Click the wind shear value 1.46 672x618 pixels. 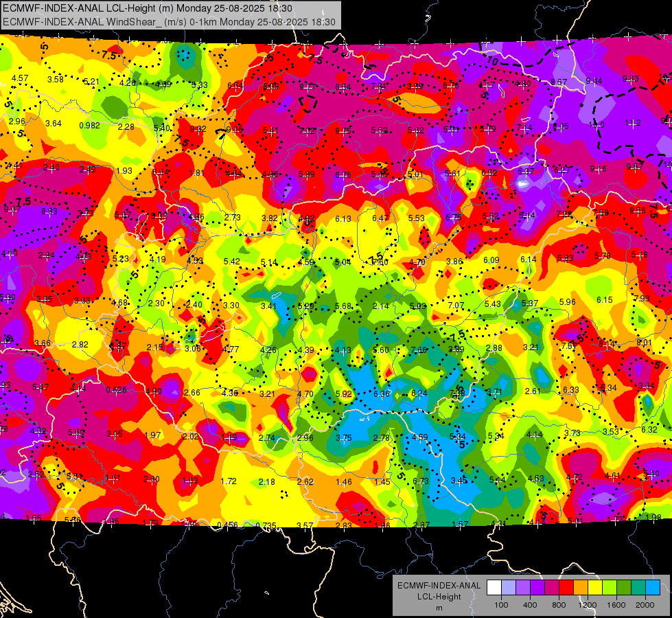[344, 481]
